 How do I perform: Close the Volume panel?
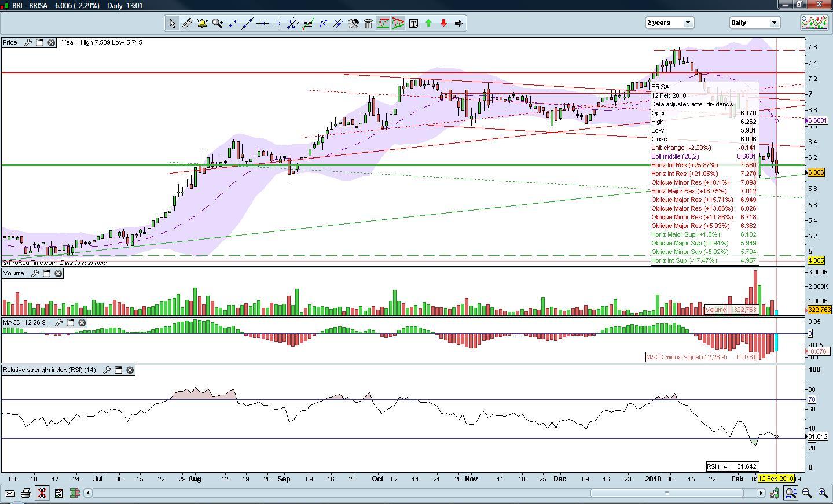click(x=58, y=273)
